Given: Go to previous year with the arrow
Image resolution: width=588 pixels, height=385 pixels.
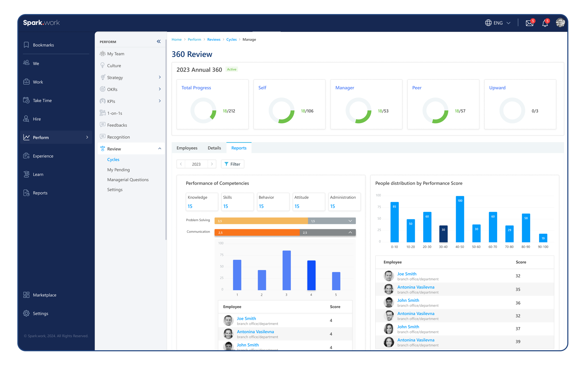Looking at the screenshot, I should [181, 164].
